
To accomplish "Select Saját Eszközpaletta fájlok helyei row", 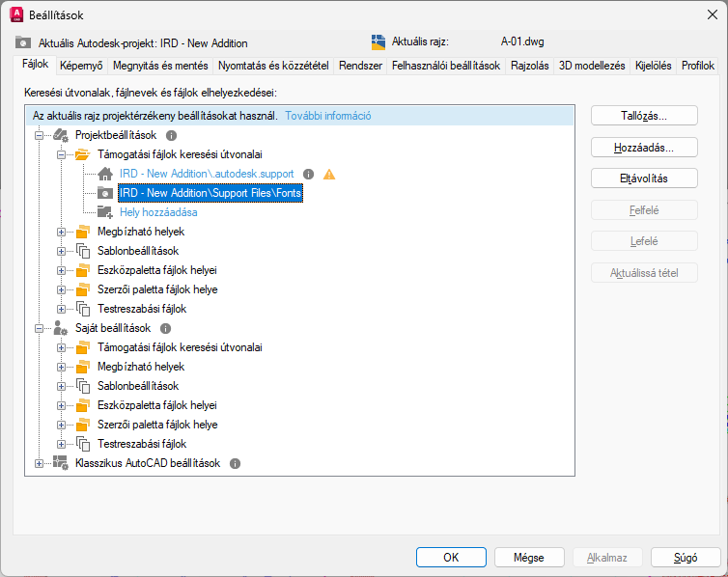I will (x=157, y=405).
